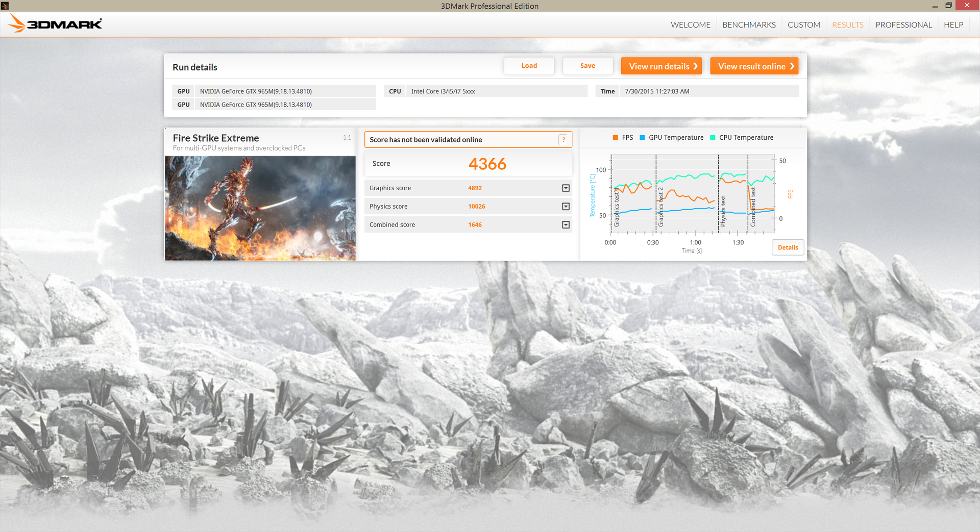Click the overall score value 4366

pos(487,164)
